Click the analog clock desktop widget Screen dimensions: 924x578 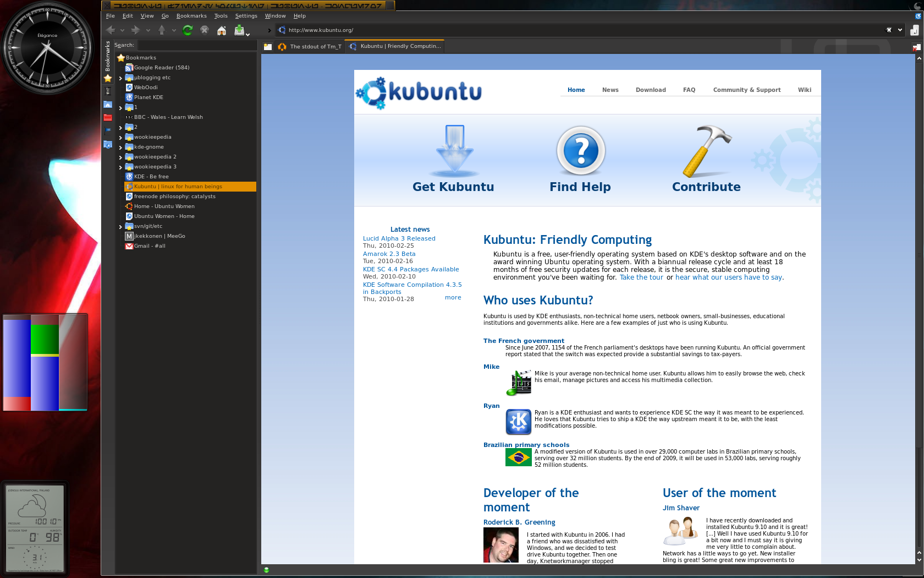(47, 48)
